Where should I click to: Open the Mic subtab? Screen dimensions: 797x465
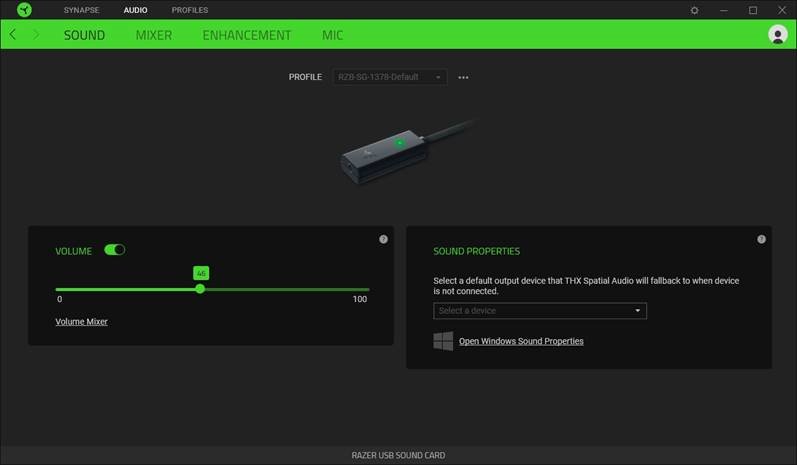click(x=332, y=35)
